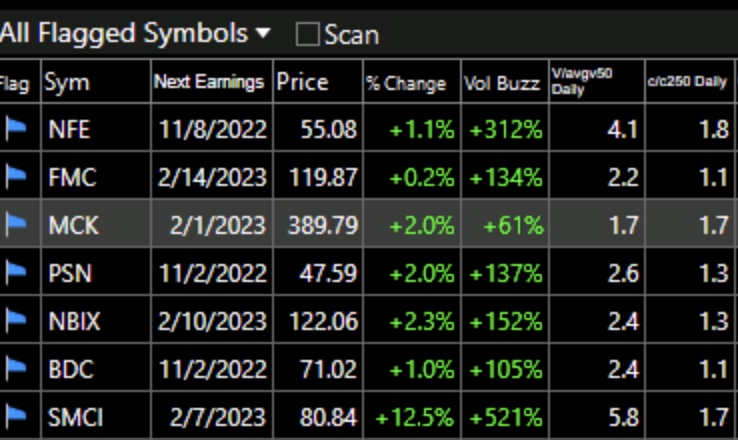Enable the Scan checkbox

pyautogui.click(x=307, y=34)
